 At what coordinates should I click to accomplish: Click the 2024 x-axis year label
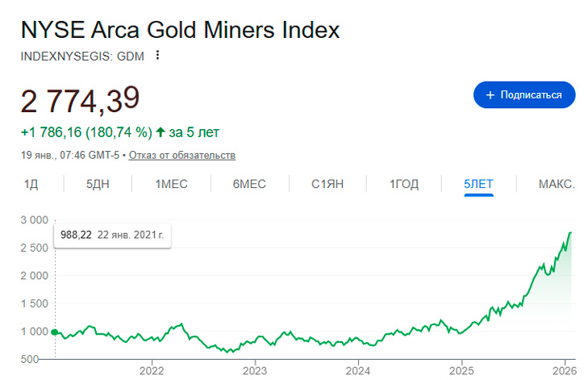pos(358,370)
